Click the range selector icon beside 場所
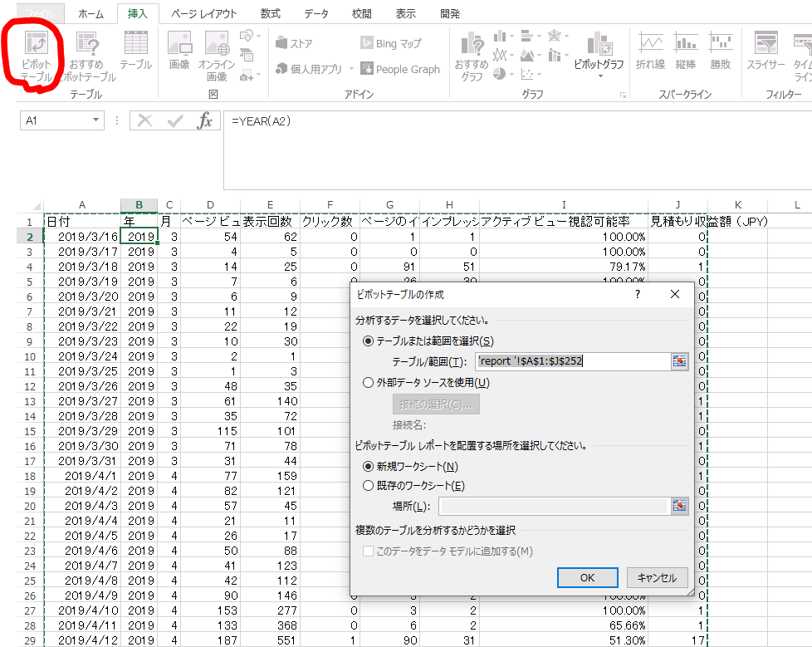The height and width of the screenshot is (647, 812). click(x=679, y=506)
